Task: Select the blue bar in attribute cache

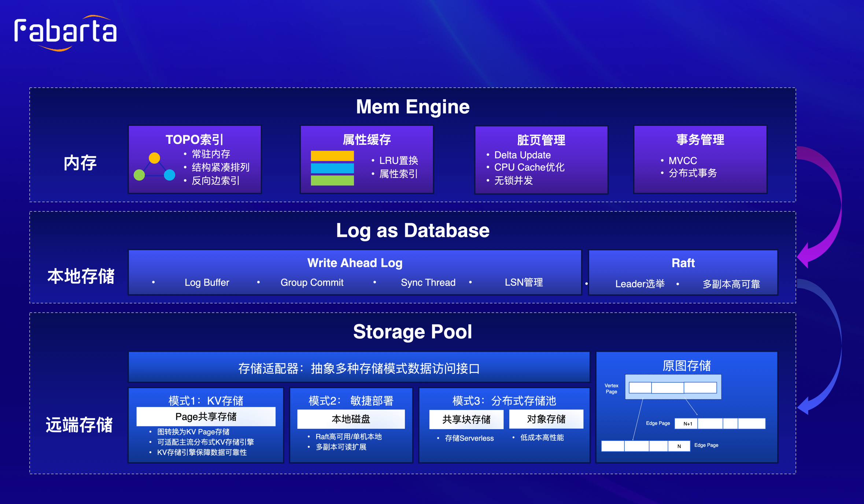Action: click(x=332, y=168)
